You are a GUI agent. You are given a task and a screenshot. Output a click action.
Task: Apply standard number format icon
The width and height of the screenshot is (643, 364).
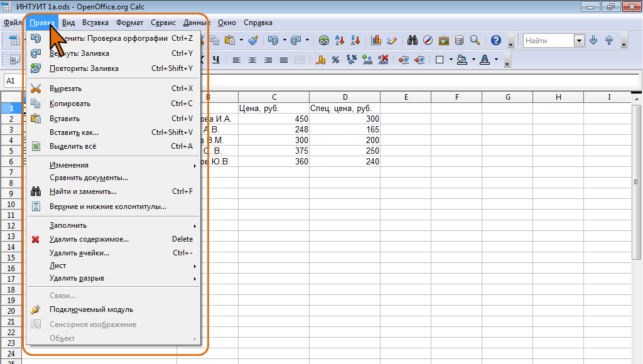tap(352, 60)
